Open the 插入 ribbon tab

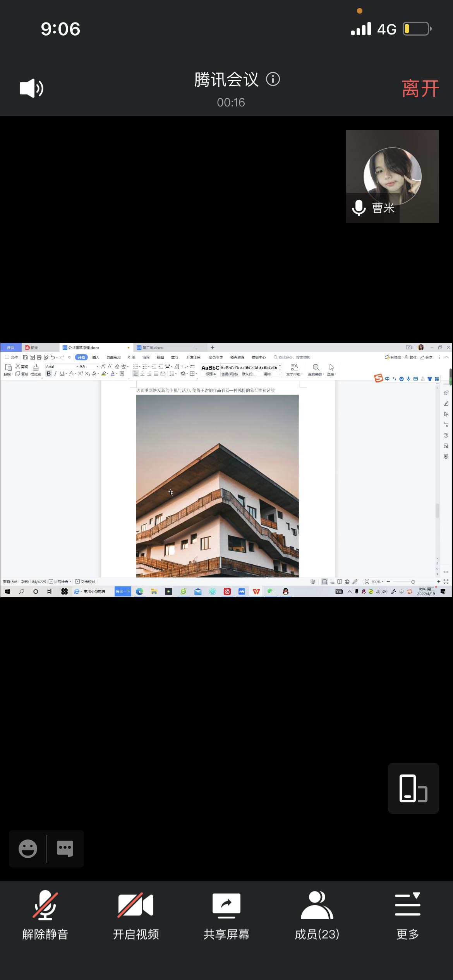click(96, 357)
